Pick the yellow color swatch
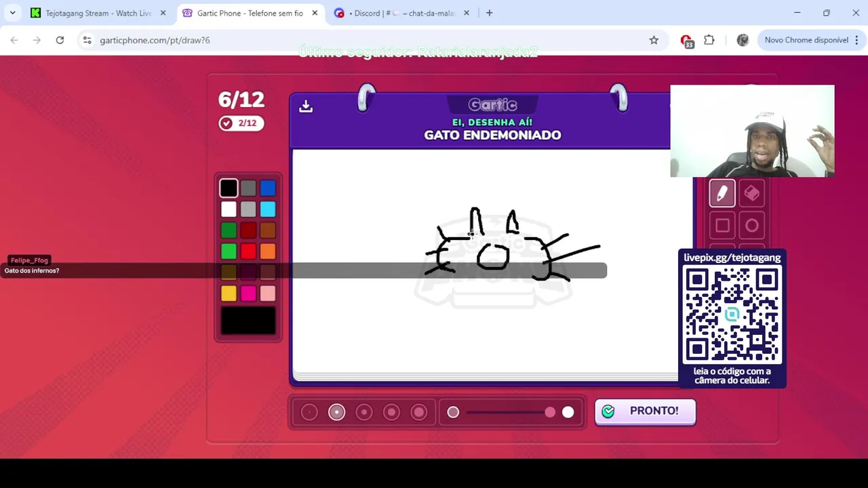868x488 pixels. pos(229,293)
